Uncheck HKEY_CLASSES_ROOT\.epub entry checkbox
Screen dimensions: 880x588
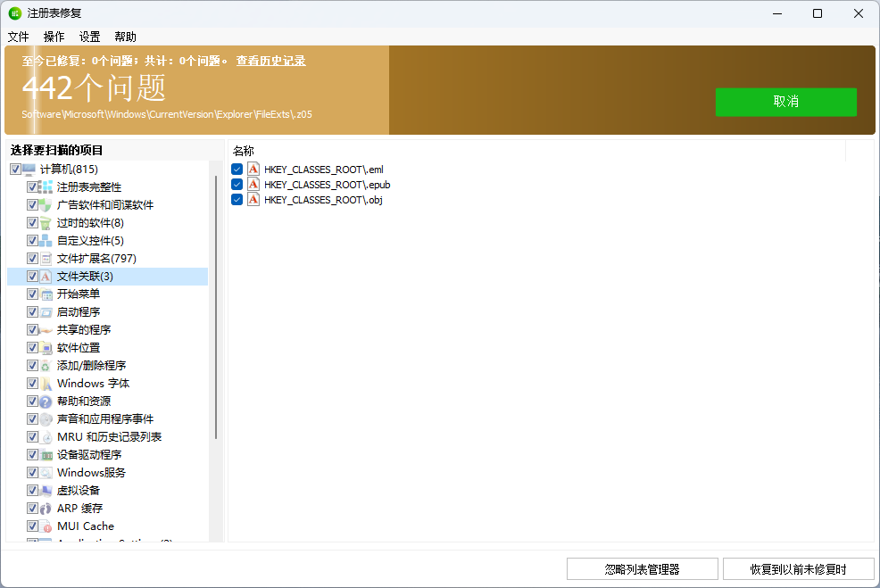pyautogui.click(x=237, y=184)
